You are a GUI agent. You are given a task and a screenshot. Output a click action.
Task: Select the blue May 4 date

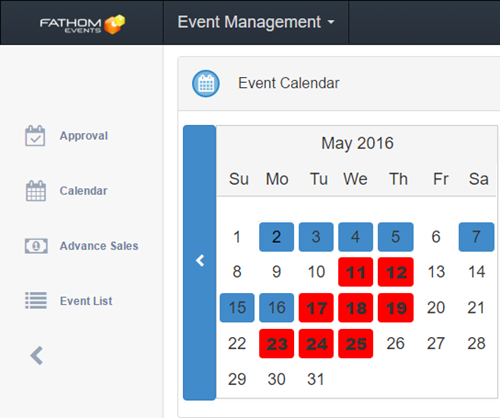(356, 237)
